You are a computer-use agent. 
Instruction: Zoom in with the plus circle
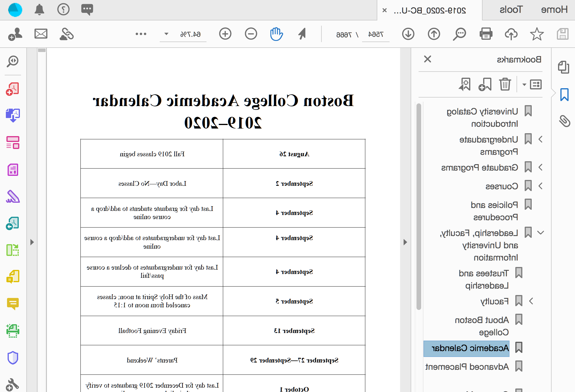click(x=225, y=34)
